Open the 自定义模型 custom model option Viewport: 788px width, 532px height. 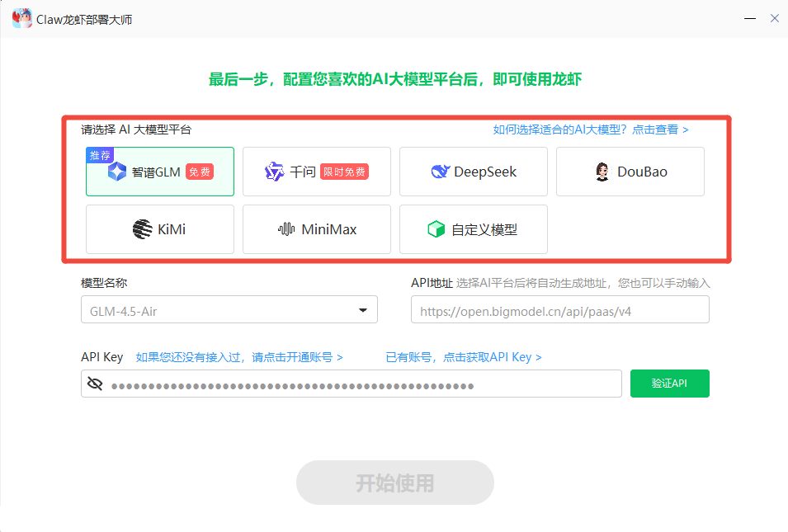[473, 229]
